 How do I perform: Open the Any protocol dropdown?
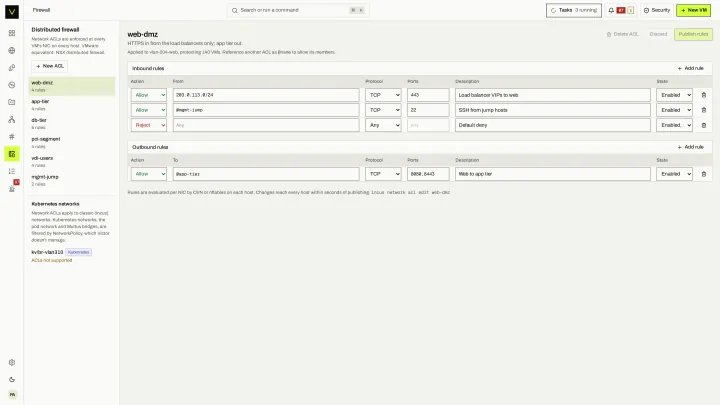click(383, 125)
